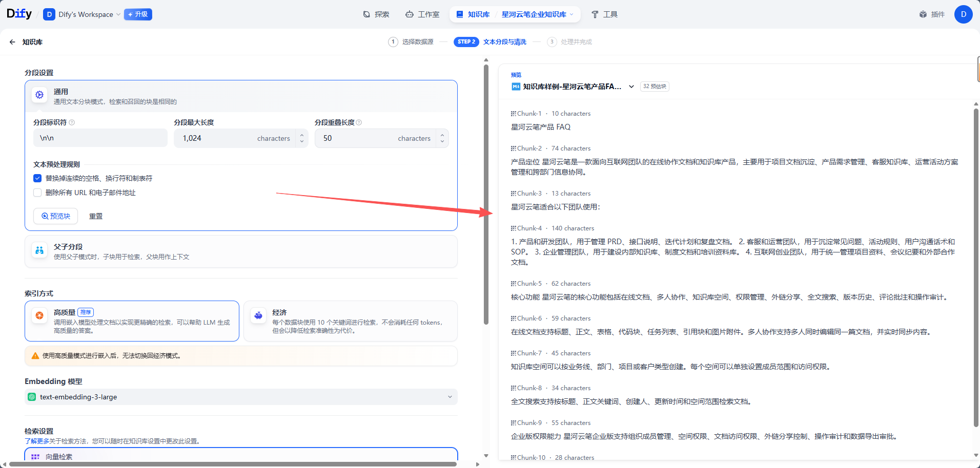The image size is (980, 468).
Task: Click the workspace avatar D icon
Action: 49,14
